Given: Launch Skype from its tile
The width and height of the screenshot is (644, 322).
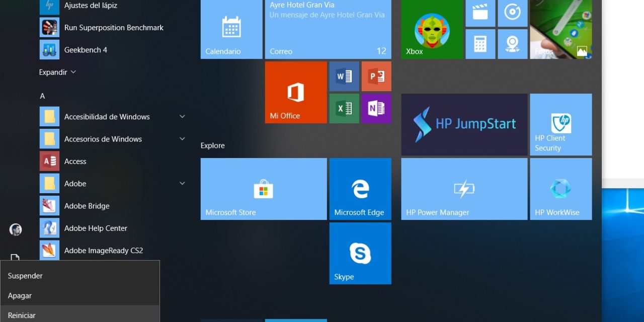Looking at the screenshot, I should pyautogui.click(x=360, y=253).
